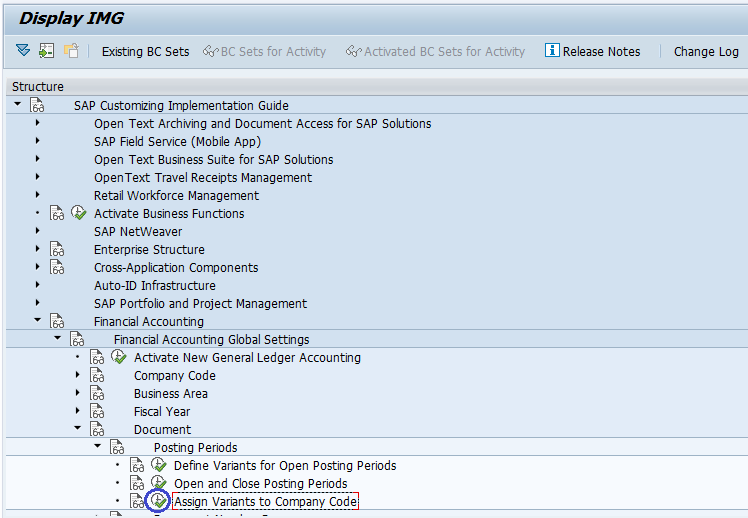Execute Assign Variants to Company Code icon
The image size is (748, 518).
click(x=158, y=501)
